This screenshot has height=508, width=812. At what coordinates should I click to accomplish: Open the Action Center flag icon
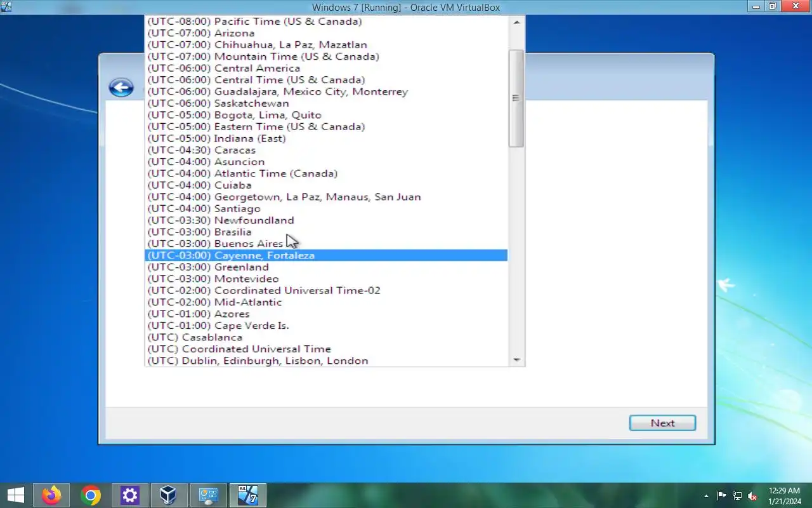[722, 496]
